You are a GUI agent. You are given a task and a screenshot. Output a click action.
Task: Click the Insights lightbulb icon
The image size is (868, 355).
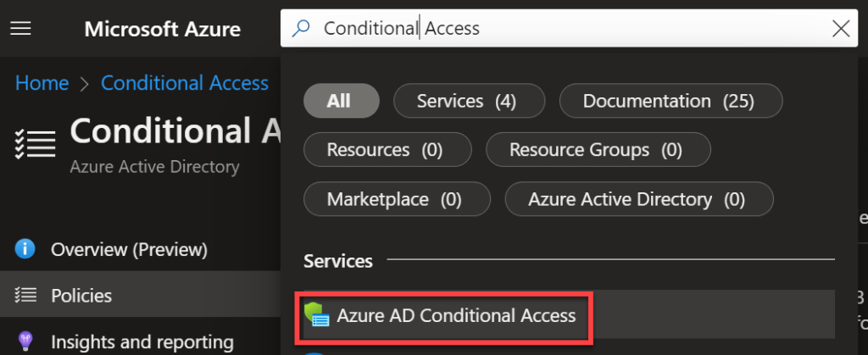[x=25, y=341]
